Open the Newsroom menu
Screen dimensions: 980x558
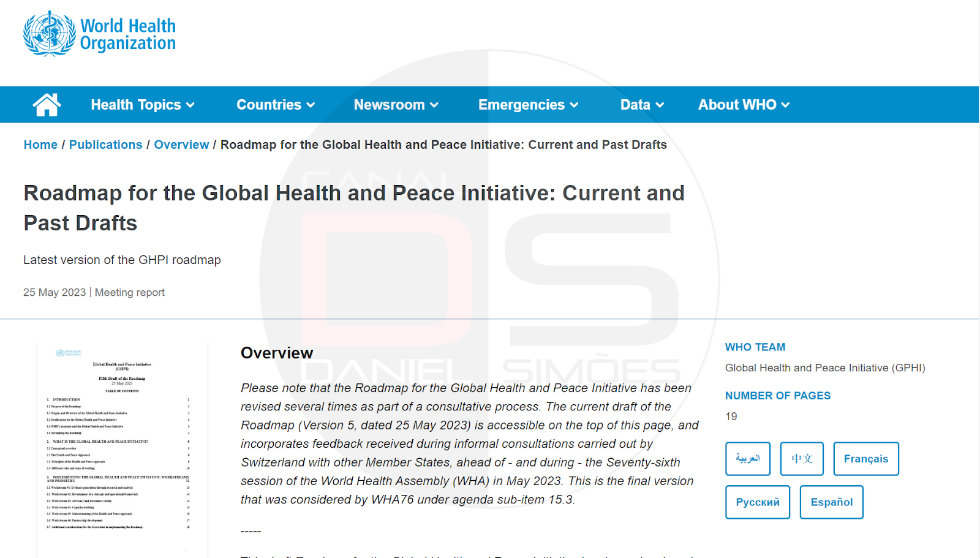point(396,105)
